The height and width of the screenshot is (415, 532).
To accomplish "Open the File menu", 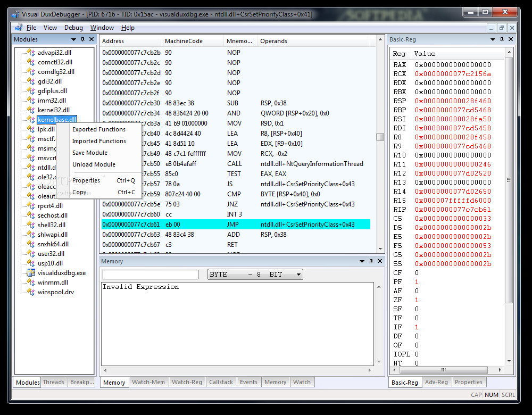I will pyautogui.click(x=31, y=28).
